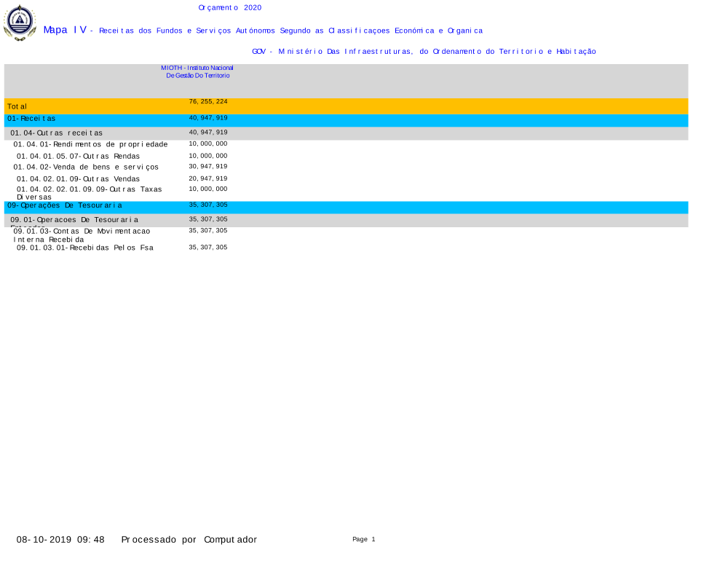
Task: Click the 08-10-2019 09:48 timestamp
Action: [60, 540]
